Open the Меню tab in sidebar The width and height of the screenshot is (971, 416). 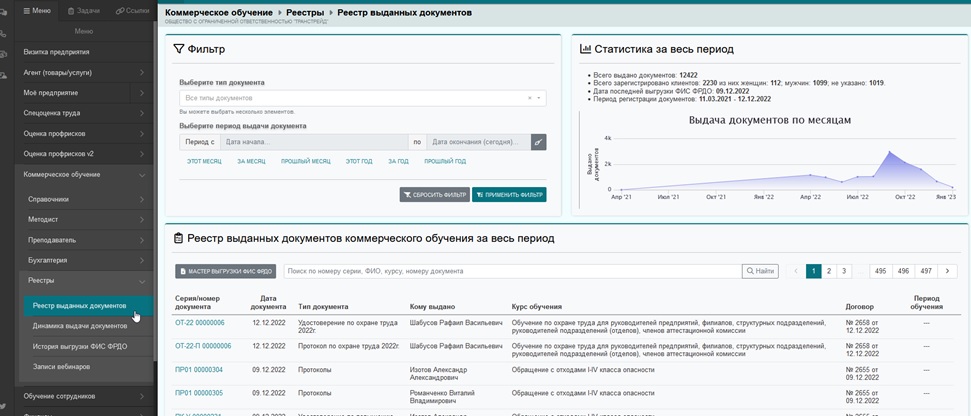pos(37,11)
